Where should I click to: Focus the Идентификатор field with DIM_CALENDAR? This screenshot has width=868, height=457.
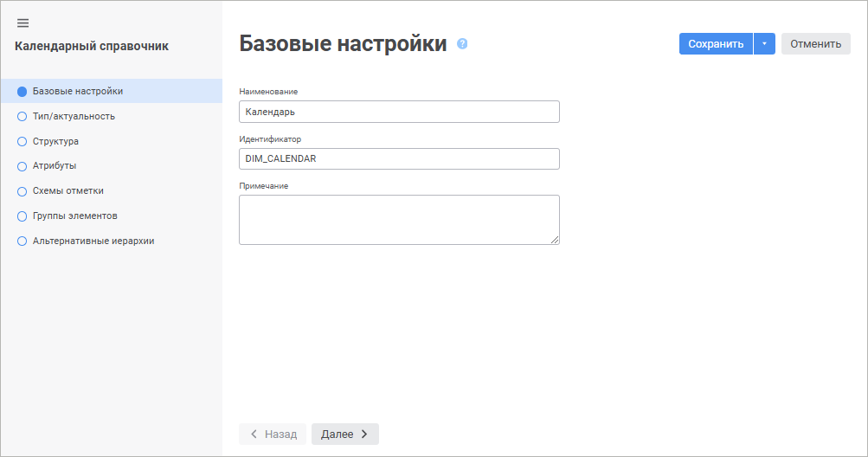(399, 158)
